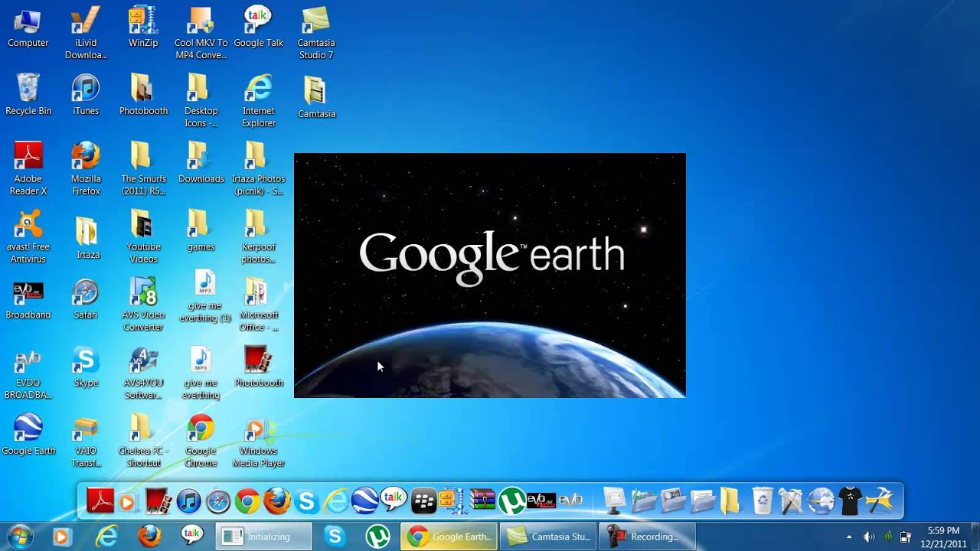Select the Skype desktop shortcut
Viewport: 980px width, 551px height.
tap(86, 367)
